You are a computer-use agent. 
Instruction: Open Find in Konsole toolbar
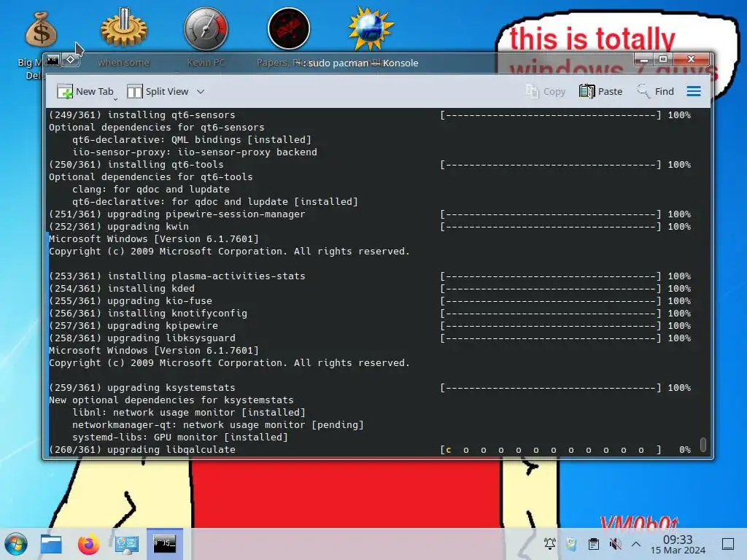click(656, 91)
